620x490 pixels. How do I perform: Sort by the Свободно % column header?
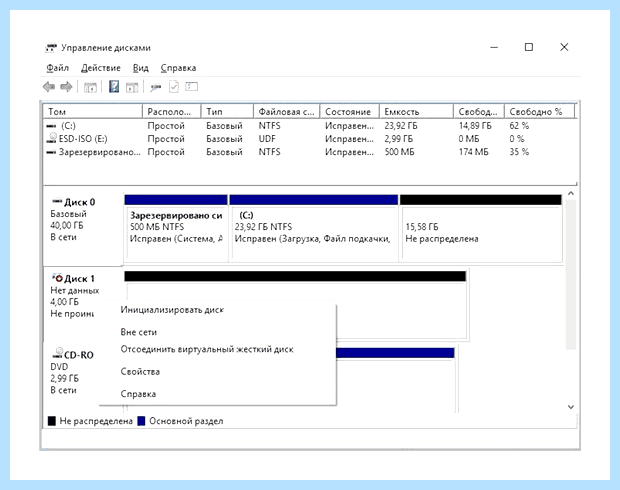[x=539, y=112]
